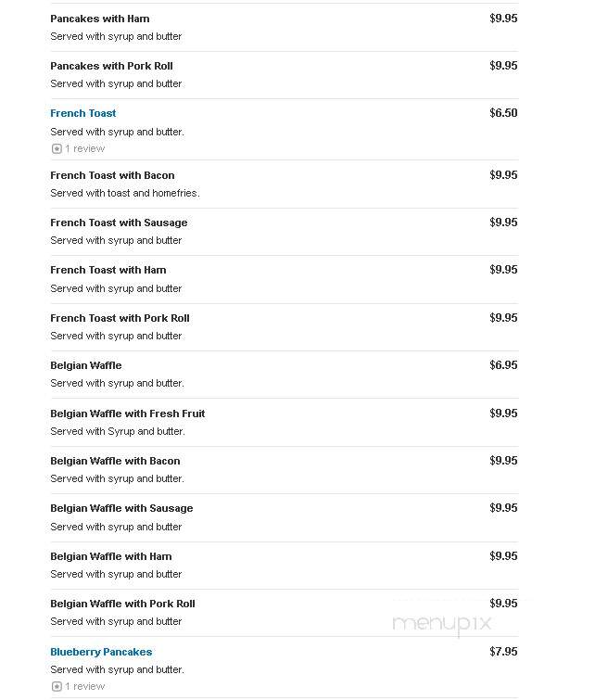The width and height of the screenshot is (608, 700).
Task: Click the French Toast with Sausage title
Action: pyautogui.click(x=119, y=223)
